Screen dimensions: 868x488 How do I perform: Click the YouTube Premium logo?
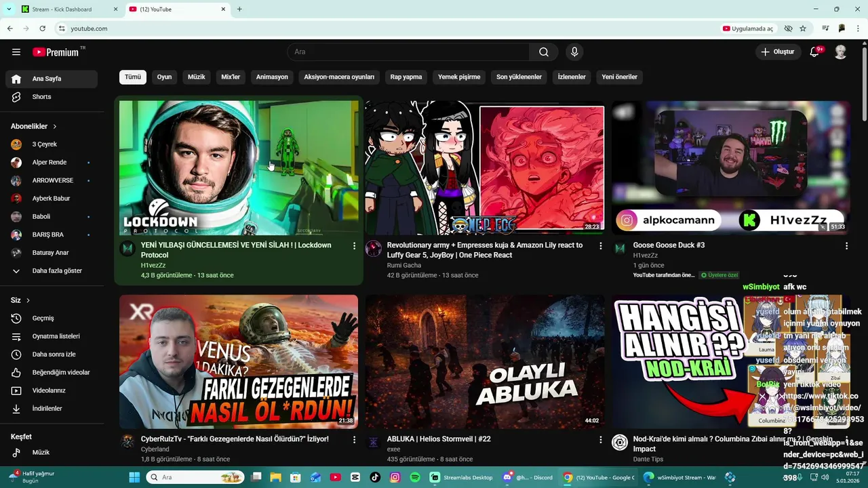click(56, 52)
